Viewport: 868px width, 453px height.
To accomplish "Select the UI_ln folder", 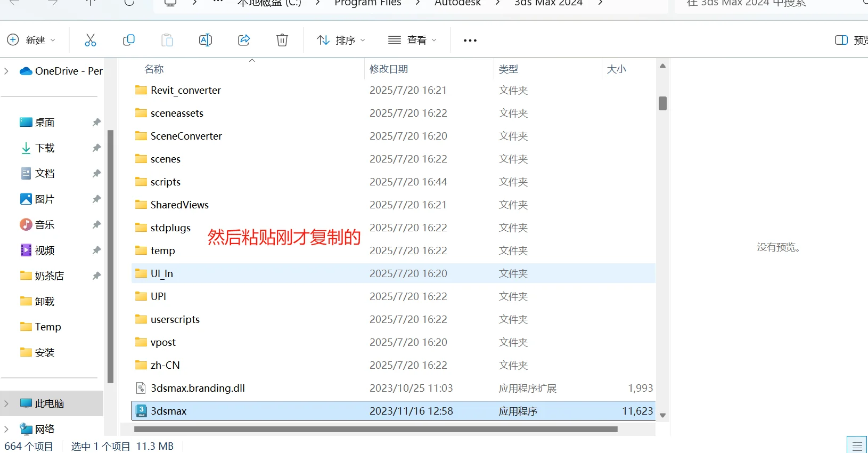I will click(x=393, y=273).
